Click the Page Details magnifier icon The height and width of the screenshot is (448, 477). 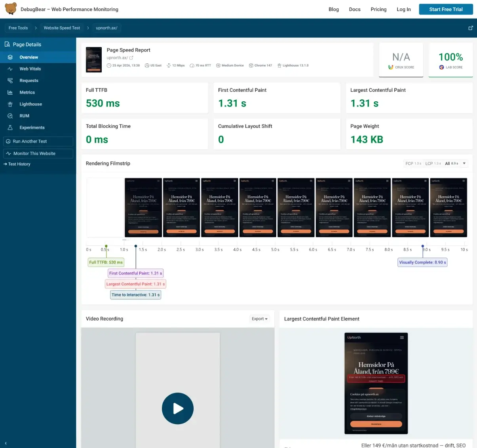7,44
